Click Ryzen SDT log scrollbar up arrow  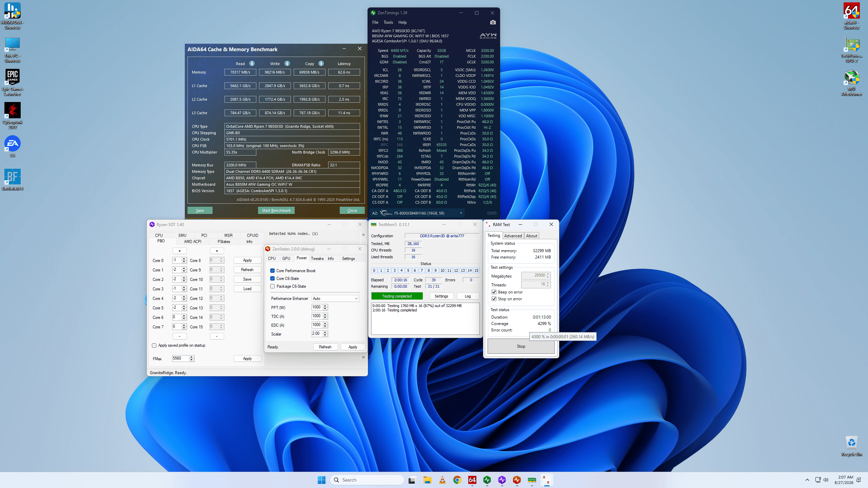[363, 235]
